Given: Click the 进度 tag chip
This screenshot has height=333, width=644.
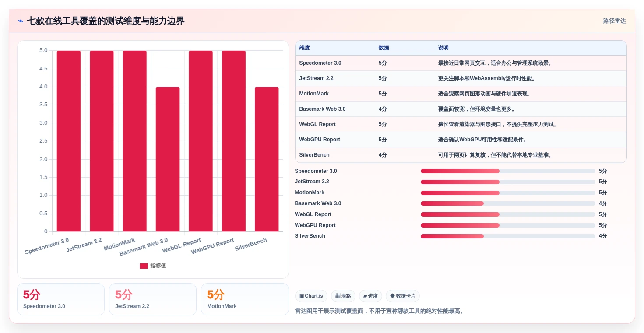Looking at the screenshot, I should click(370, 296).
